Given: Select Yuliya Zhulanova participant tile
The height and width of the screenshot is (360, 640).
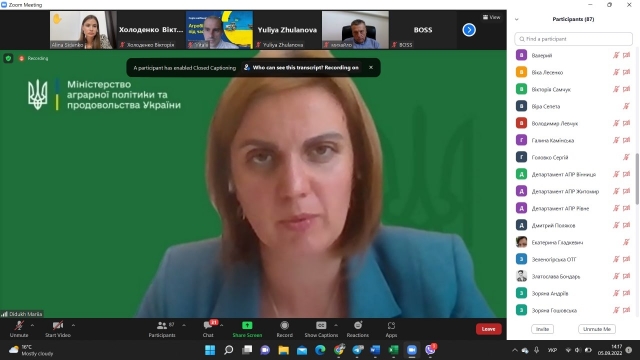Looking at the screenshot, I should pos(287,30).
